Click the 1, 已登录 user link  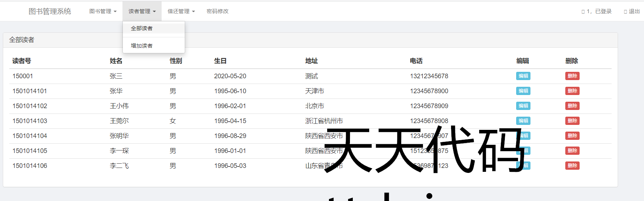click(x=597, y=11)
